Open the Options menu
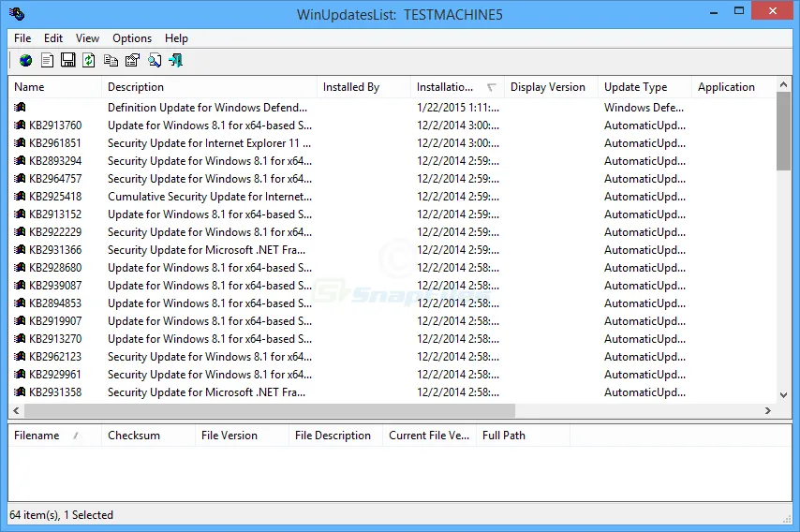This screenshot has width=800, height=532. 132,38
